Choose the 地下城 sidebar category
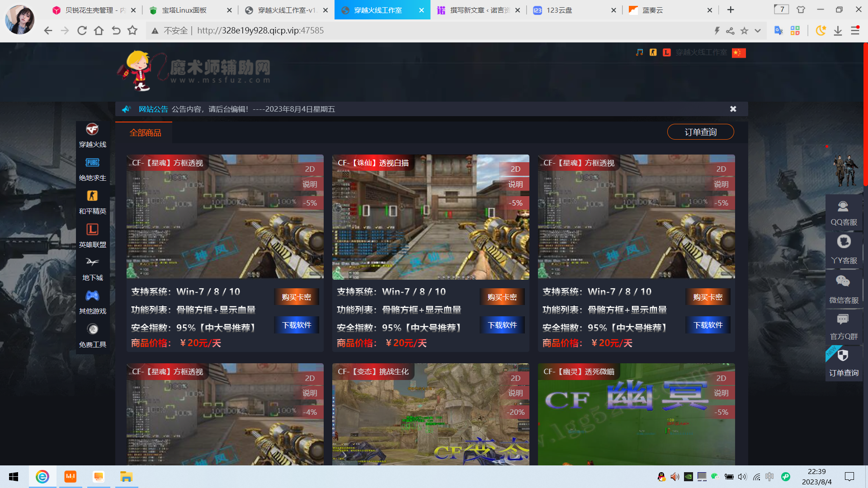 click(92, 269)
